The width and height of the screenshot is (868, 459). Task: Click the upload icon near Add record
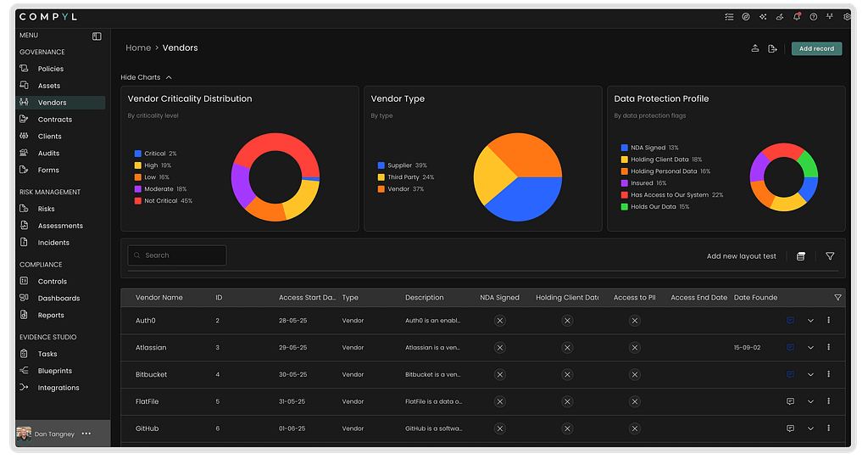click(x=754, y=49)
